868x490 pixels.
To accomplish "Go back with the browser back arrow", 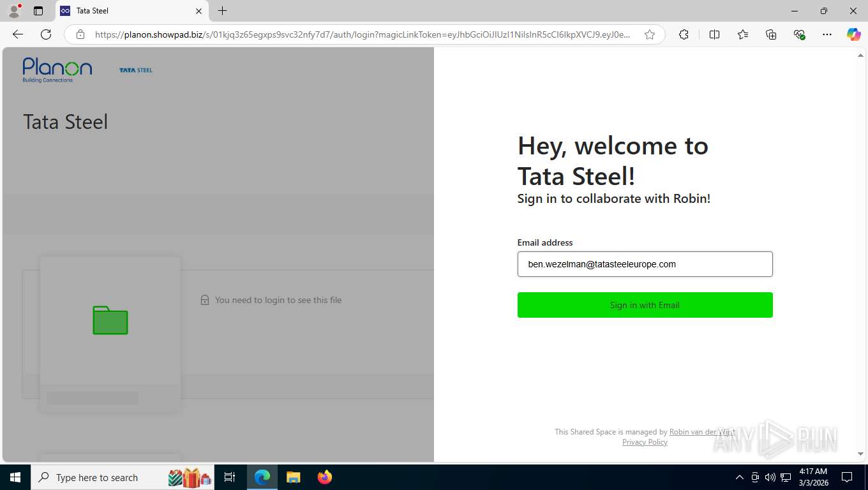I will point(18,34).
